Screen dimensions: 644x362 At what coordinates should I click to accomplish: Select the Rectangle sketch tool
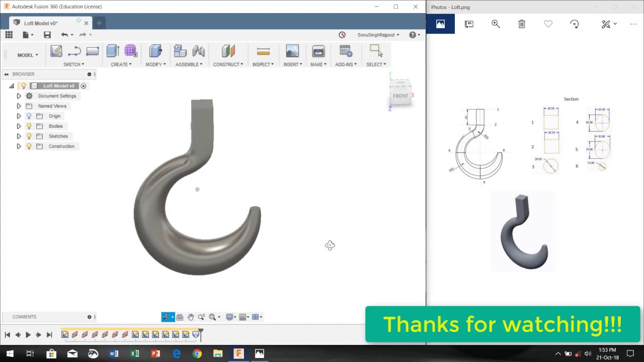click(93, 51)
